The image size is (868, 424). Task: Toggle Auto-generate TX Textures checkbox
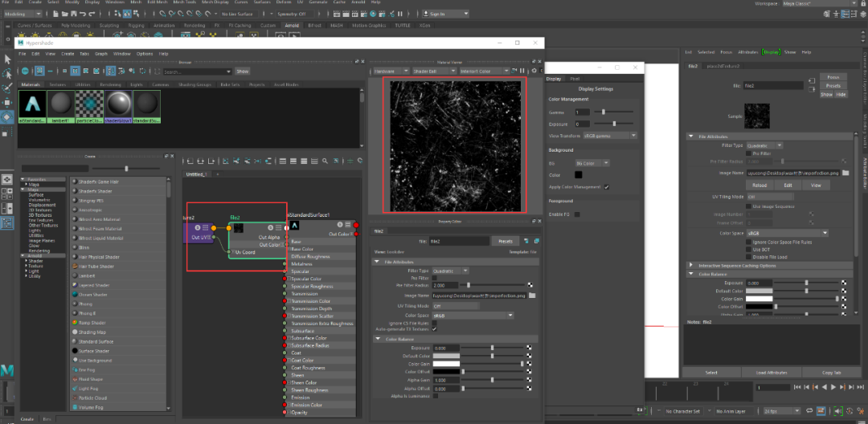click(x=435, y=328)
